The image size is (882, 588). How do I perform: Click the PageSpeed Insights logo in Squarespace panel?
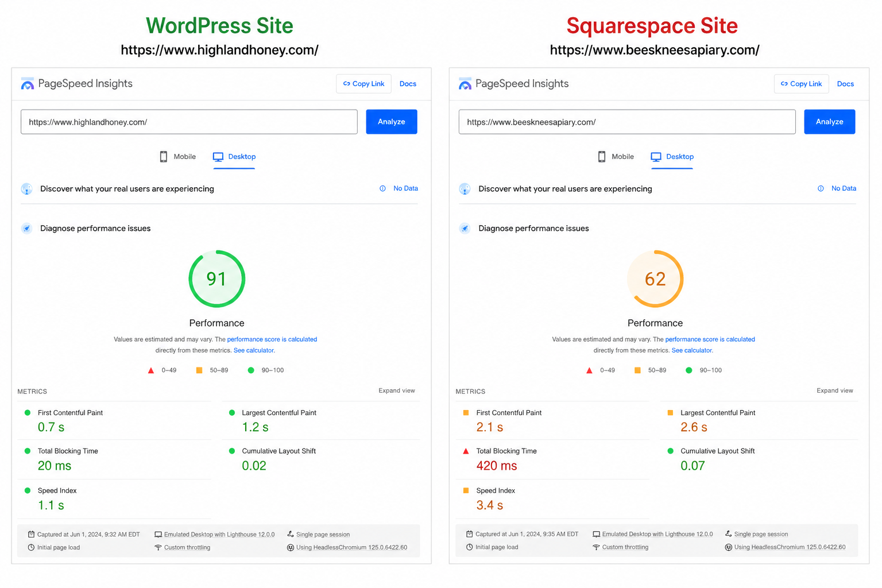pos(465,84)
